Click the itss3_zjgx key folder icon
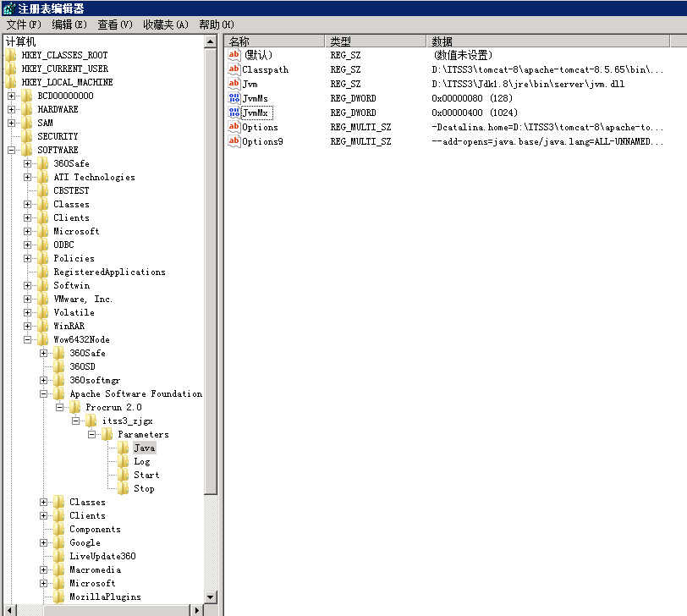Viewport: 687px width, 616px height. tap(91, 421)
